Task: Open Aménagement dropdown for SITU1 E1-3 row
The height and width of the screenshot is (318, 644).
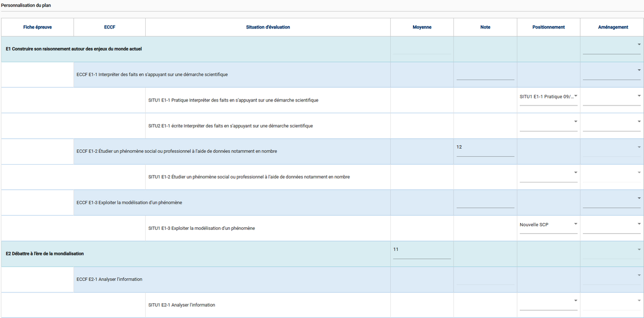Action: (611, 225)
